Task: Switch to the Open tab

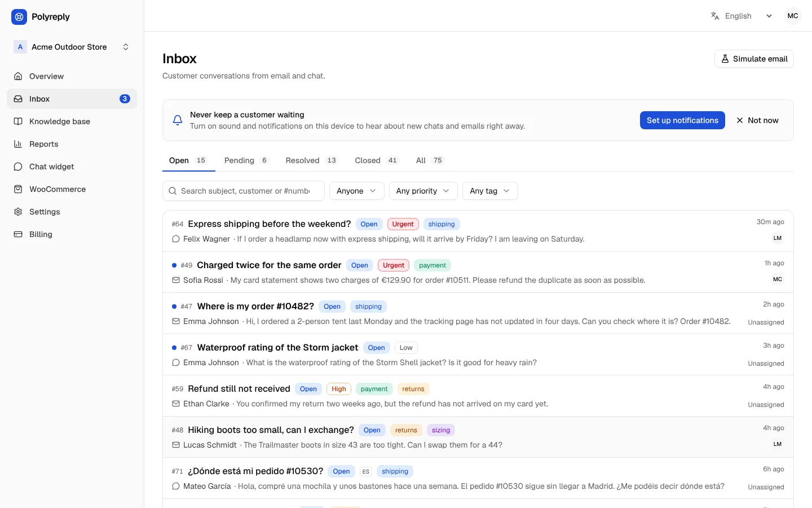Action: (x=188, y=160)
